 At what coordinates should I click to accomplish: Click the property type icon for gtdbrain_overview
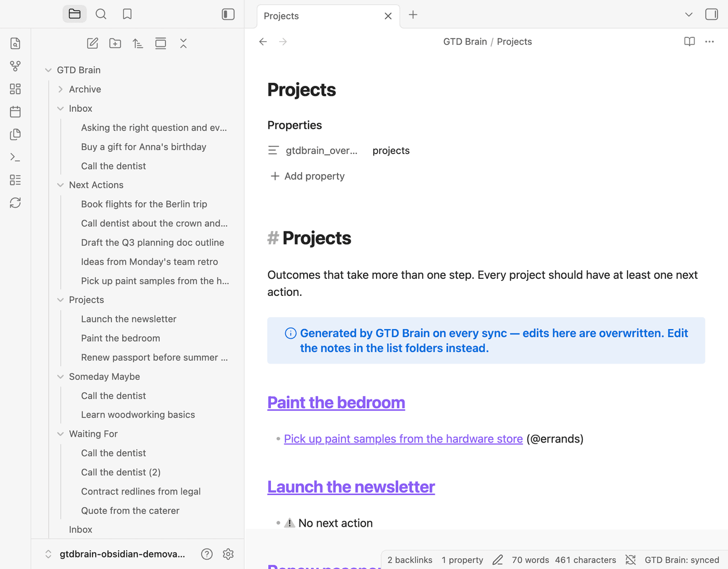pos(274,151)
